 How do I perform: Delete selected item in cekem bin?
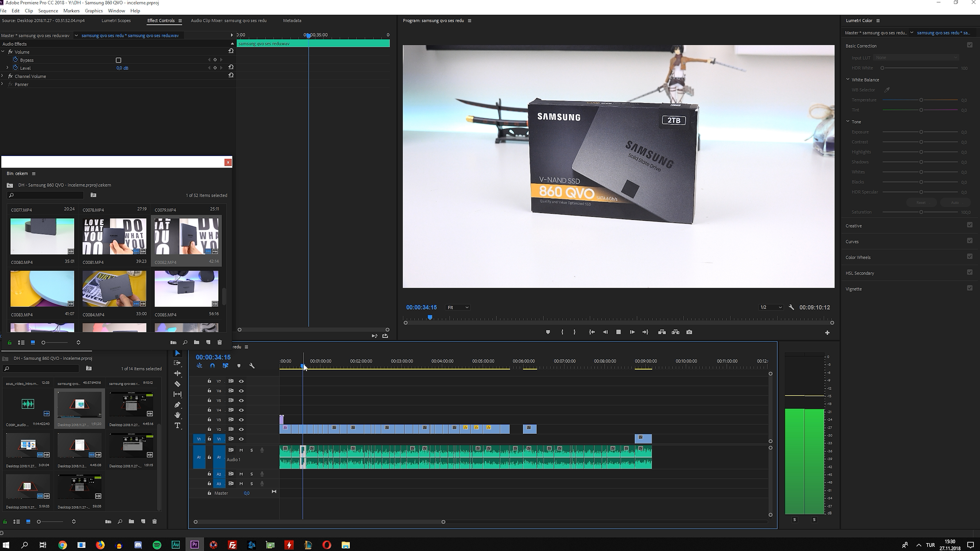click(x=219, y=342)
